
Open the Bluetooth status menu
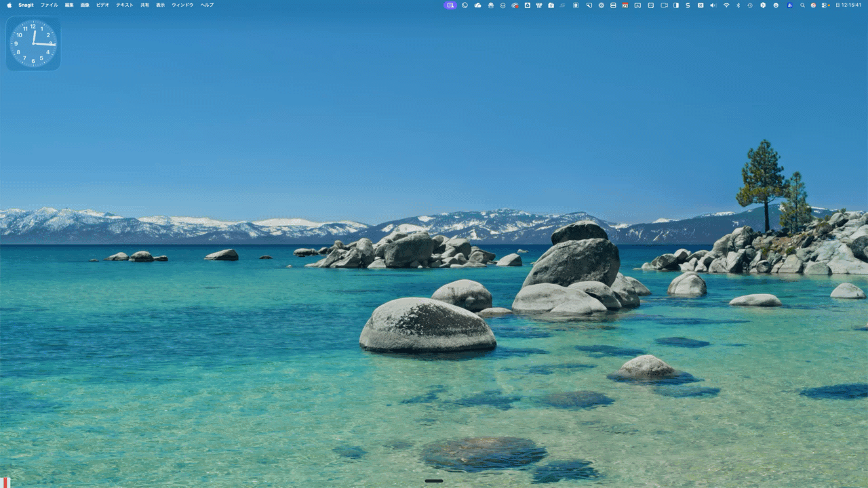coord(738,5)
